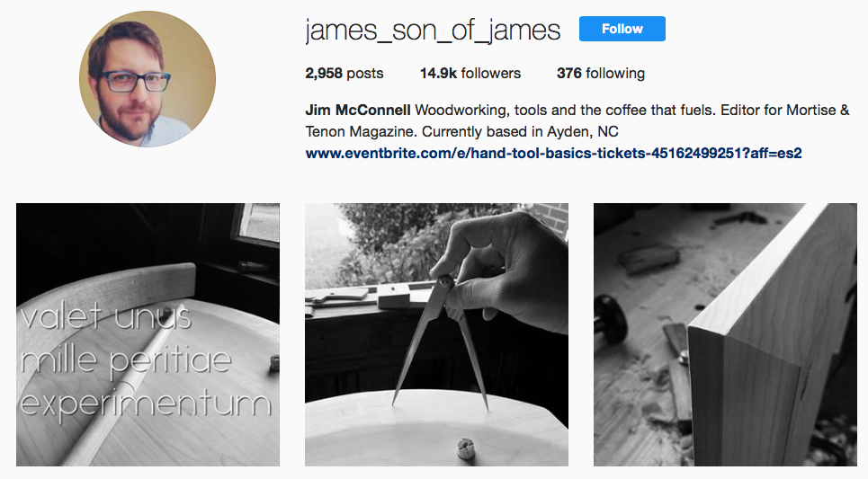Click the 2,958 posts count
868x479 pixels.
[x=345, y=73]
